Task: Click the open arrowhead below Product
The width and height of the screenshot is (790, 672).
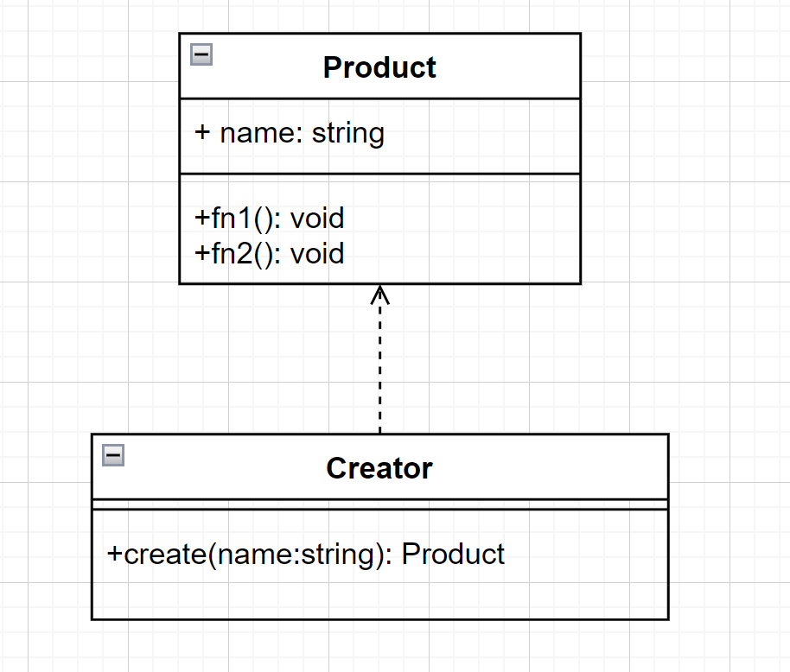Action: (380, 295)
